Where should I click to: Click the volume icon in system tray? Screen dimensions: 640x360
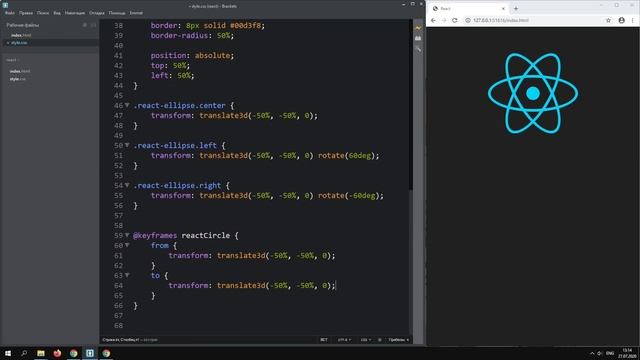pyautogui.click(x=600, y=353)
